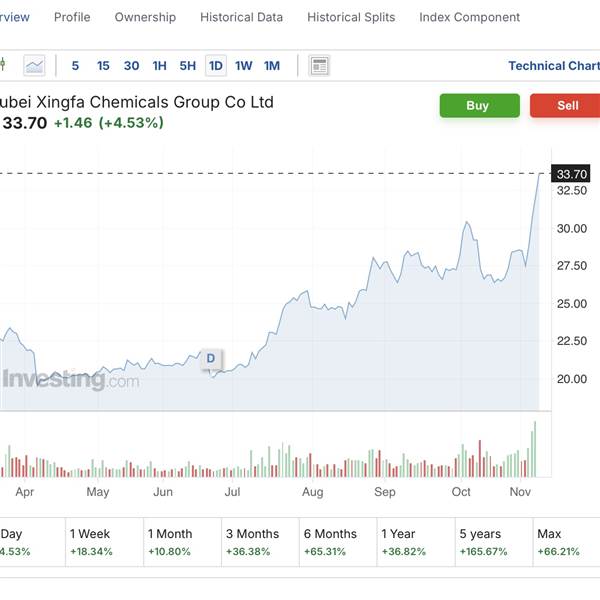Image resolution: width=600 pixels, height=600 pixels.
Task: Click the candlestick chart icon at toolbar edge
Action: tap(3, 66)
